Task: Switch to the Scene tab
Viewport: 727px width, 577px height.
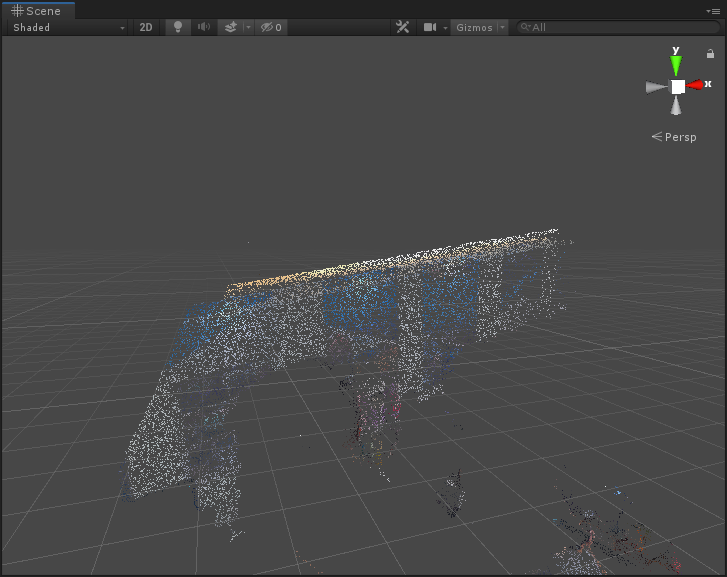Action: point(36,11)
